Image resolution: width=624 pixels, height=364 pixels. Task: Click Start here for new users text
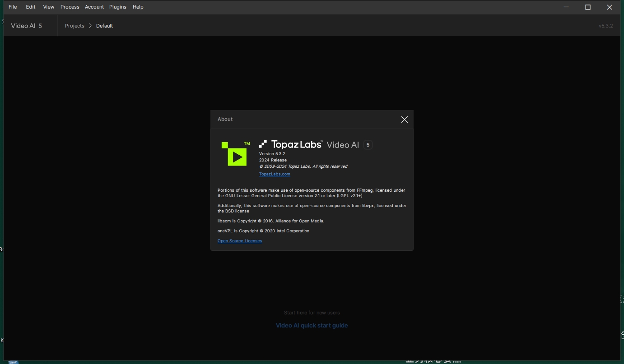pyautogui.click(x=312, y=313)
